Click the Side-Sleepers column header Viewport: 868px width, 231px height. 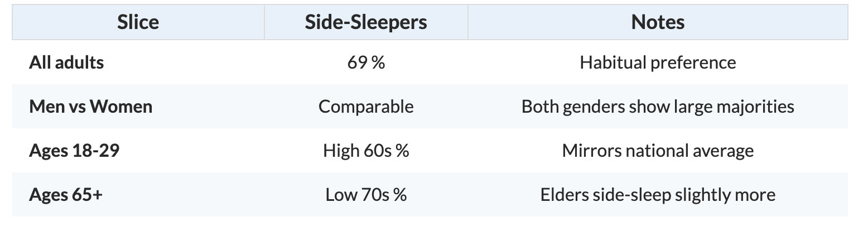(x=366, y=22)
